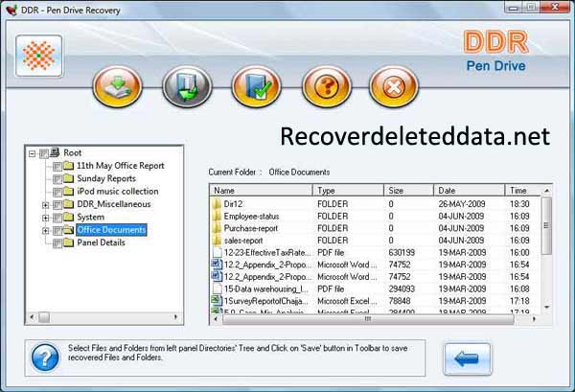Viewport: 575px width, 392px height.
Task: Select the Panel Details tree item
Action: coord(101,242)
